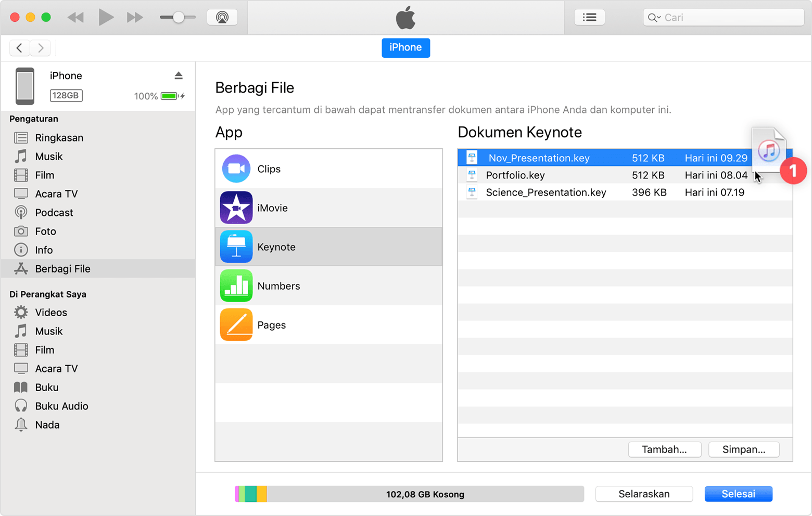The height and width of the screenshot is (516, 812).
Task: Open Nada ringtones on the device
Action: point(98,424)
